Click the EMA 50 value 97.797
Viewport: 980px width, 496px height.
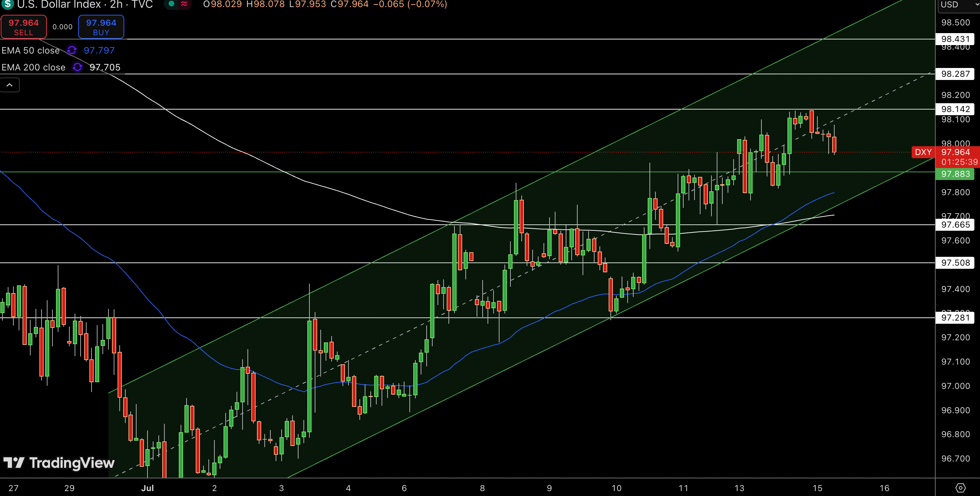tap(99, 50)
